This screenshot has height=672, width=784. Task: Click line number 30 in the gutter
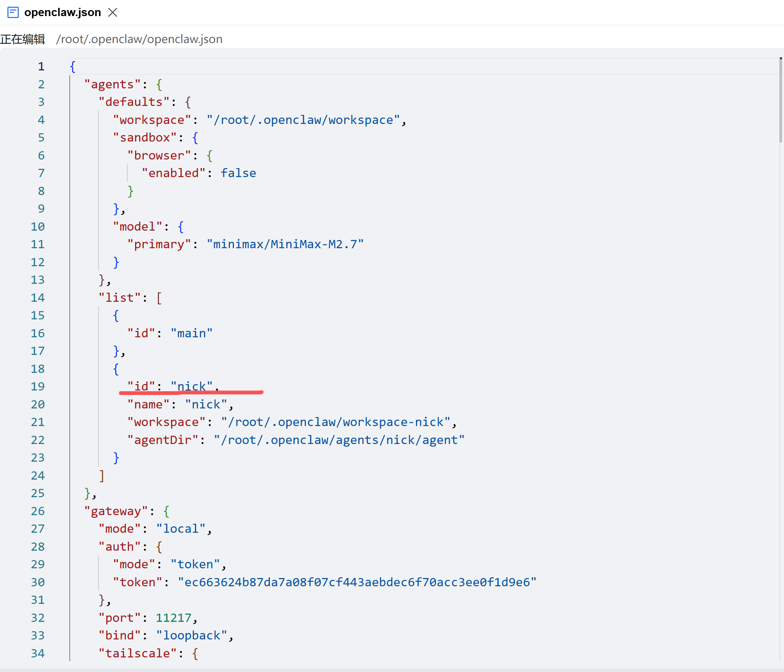pyautogui.click(x=38, y=582)
